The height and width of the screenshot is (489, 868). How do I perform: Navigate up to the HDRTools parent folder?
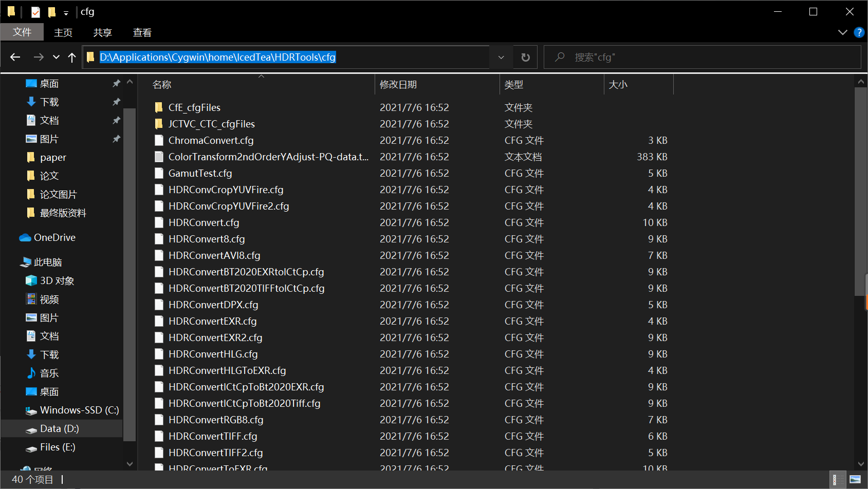[72, 57]
